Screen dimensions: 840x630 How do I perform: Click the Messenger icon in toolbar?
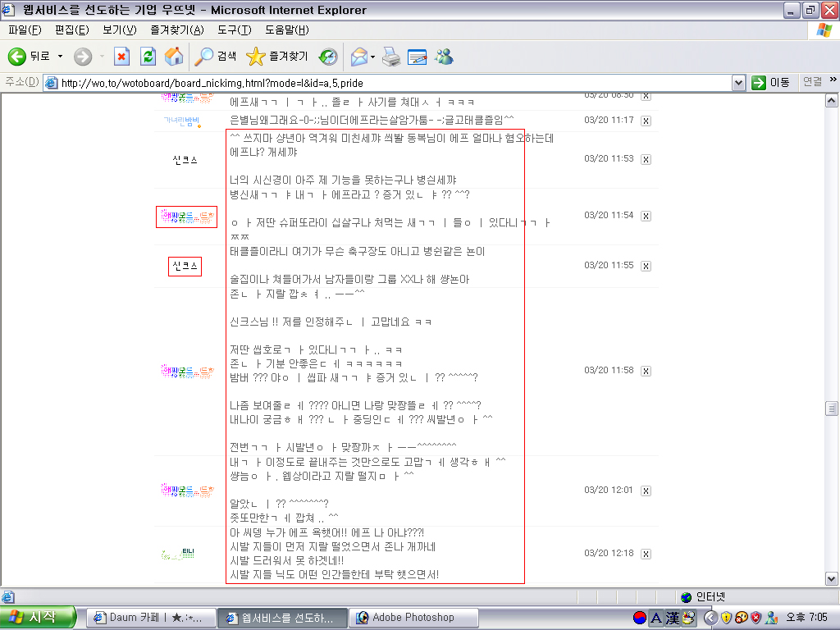pyautogui.click(x=444, y=57)
